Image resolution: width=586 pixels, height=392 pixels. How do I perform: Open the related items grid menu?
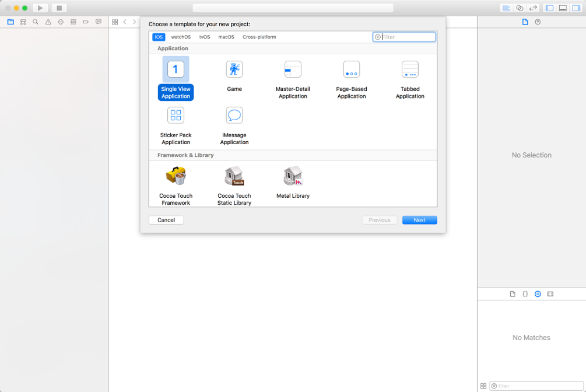[115, 22]
